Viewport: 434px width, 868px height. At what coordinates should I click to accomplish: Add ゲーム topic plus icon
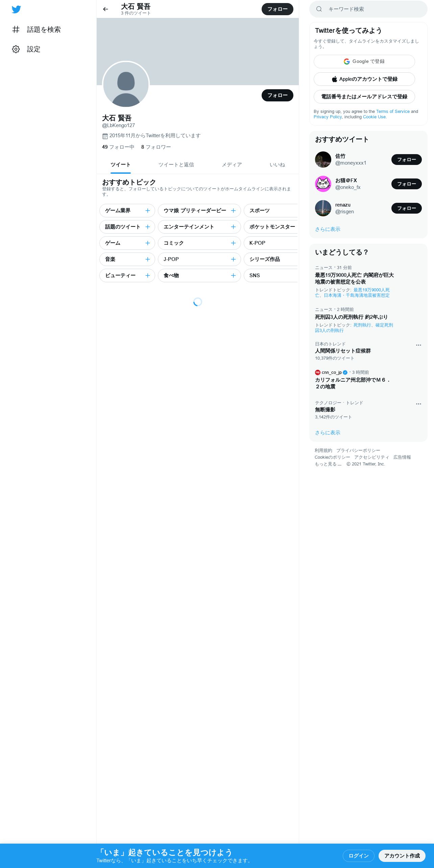[x=148, y=243]
